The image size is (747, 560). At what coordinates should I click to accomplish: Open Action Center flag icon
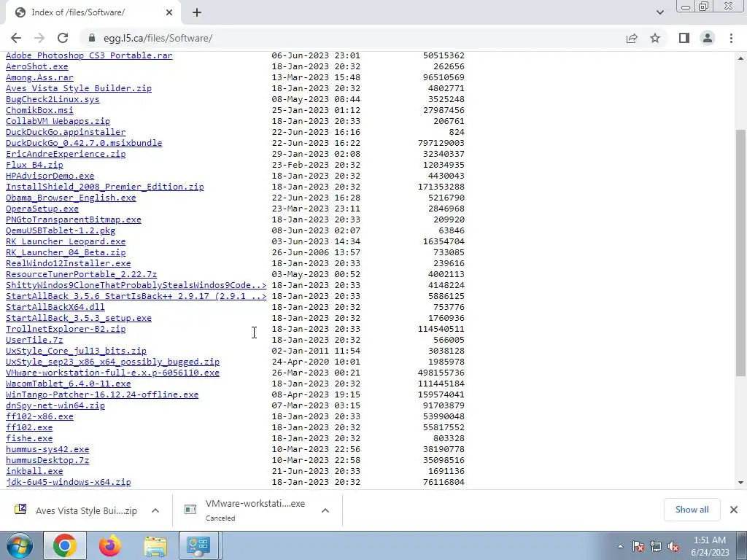(x=638, y=547)
